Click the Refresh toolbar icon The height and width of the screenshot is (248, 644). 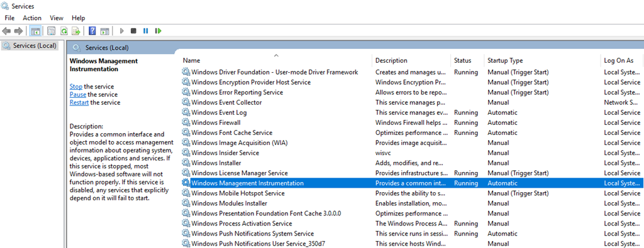(x=64, y=31)
